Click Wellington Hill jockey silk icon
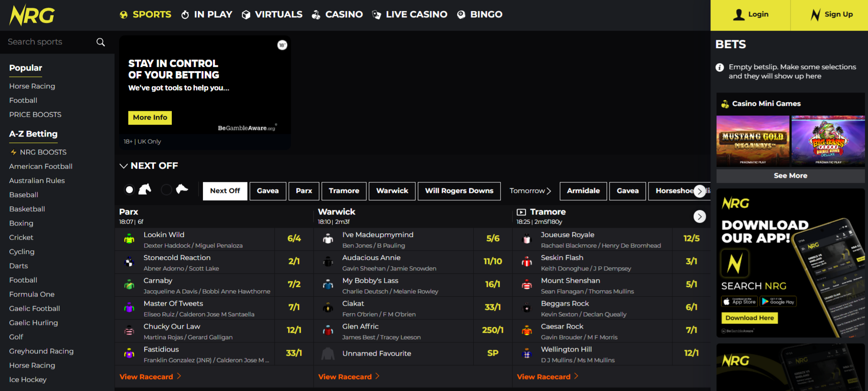 [x=527, y=353]
